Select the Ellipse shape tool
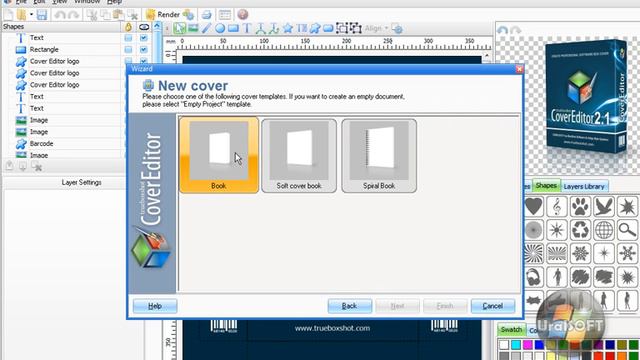The width and height of the screenshot is (640, 360). (220, 28)
